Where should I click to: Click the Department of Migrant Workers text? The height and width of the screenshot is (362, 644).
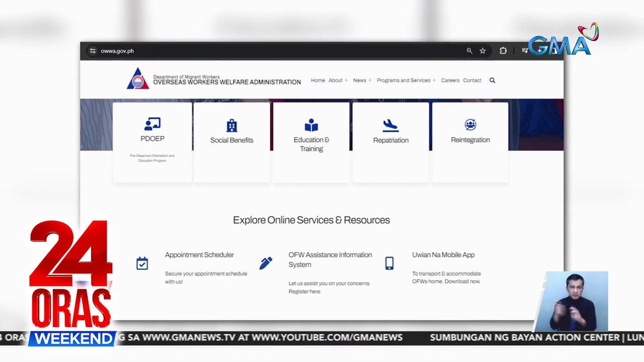click(186, 77)
